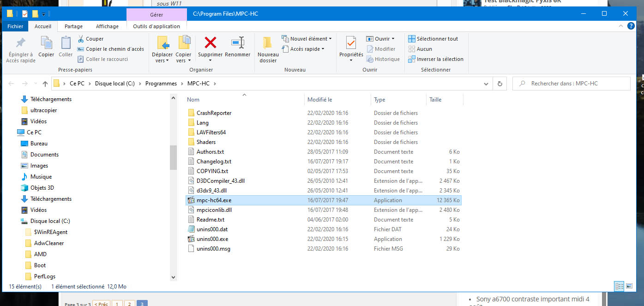Image resolution: width=644 pixels, height=306 pixels.
Task: Select AdwCleaner folder in tree
Action: [49, 243]
